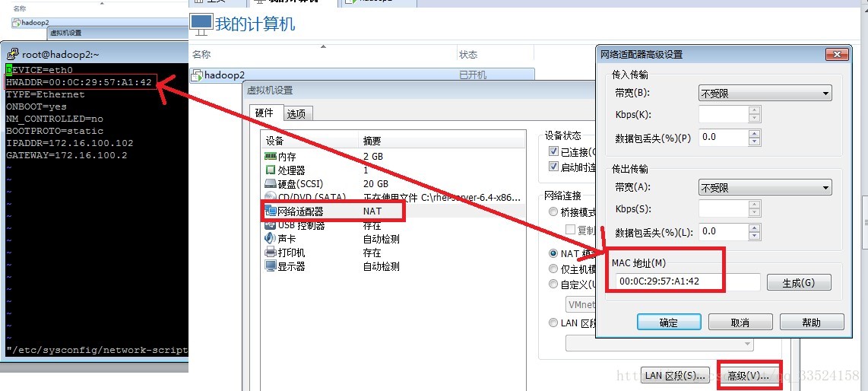This screenshot has height=391, width=868.
Task: Click OK (确定) in advanced settings dialog
Action: (x=669, y=323)
